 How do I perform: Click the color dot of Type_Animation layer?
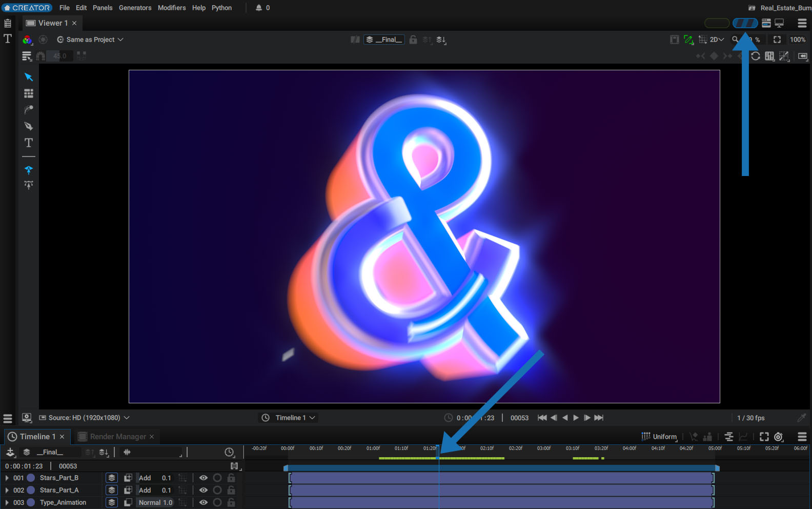(x=31, y=502)
